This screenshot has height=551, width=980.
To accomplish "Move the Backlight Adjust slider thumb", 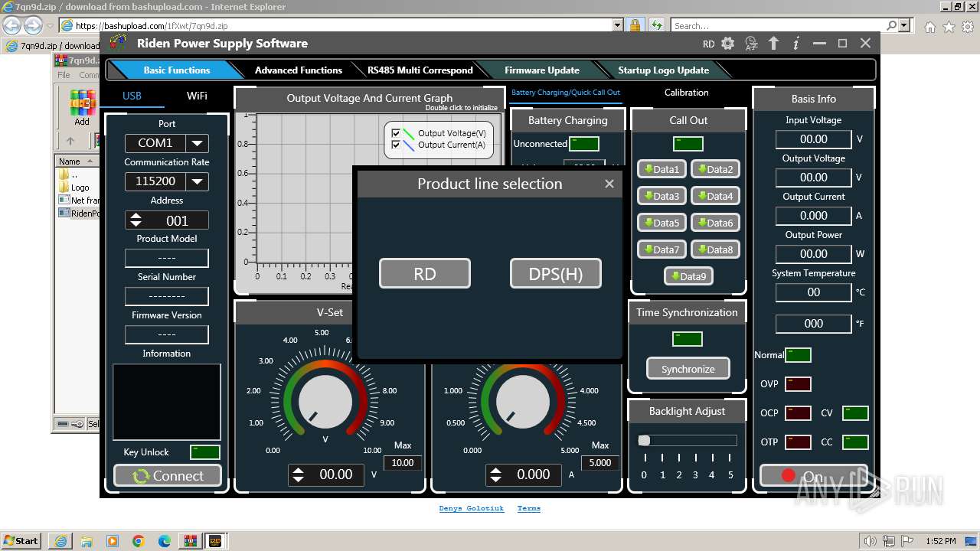I will (x=644, y=440).
